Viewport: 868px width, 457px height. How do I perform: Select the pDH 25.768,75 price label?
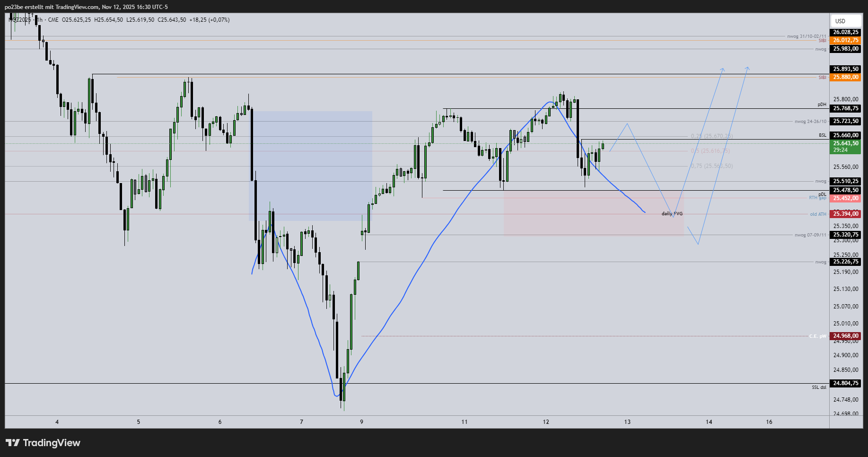[x=845, y=108]
